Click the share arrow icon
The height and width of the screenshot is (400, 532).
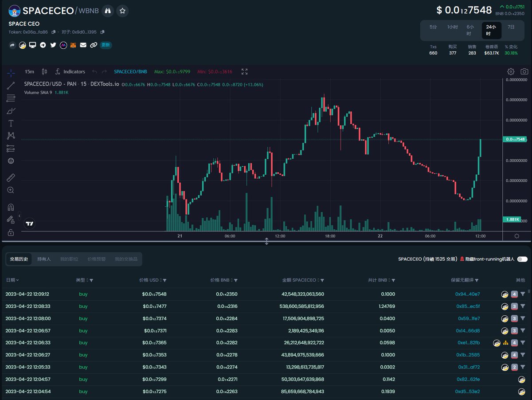point(12,45)
